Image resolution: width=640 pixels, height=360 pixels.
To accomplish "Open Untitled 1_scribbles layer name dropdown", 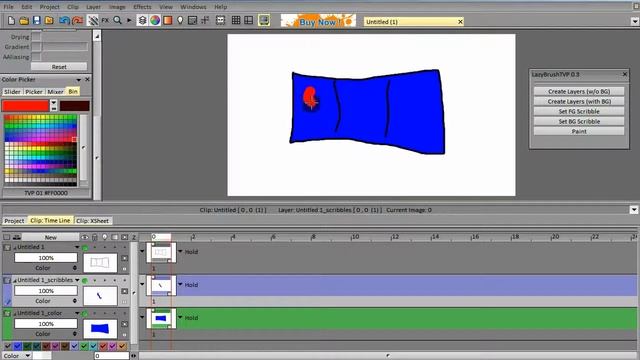I will pyautogui.click(x=77, y=280).
